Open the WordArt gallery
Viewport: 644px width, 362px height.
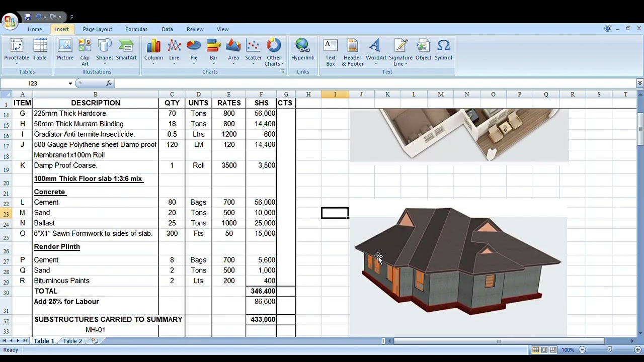tap(376, 53)
